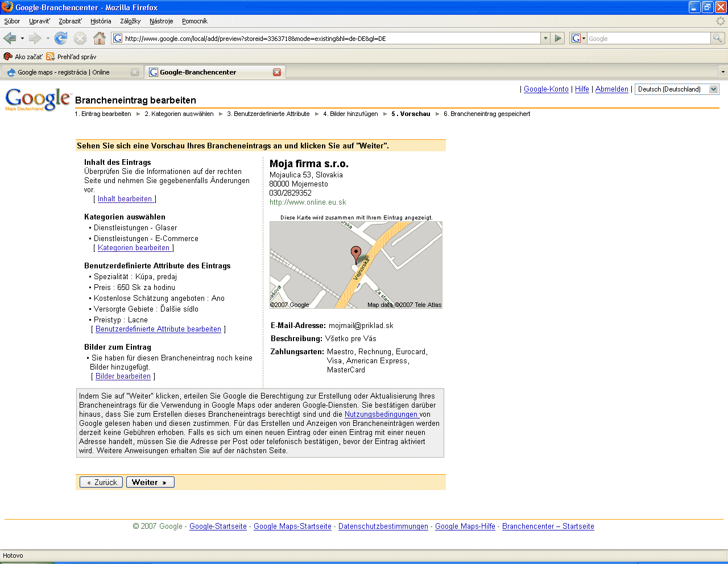The height and width of the screenshot is (564, 728).
Task: Open the Branchencenter – Startseite footer link
Action: tap(548, 526)
